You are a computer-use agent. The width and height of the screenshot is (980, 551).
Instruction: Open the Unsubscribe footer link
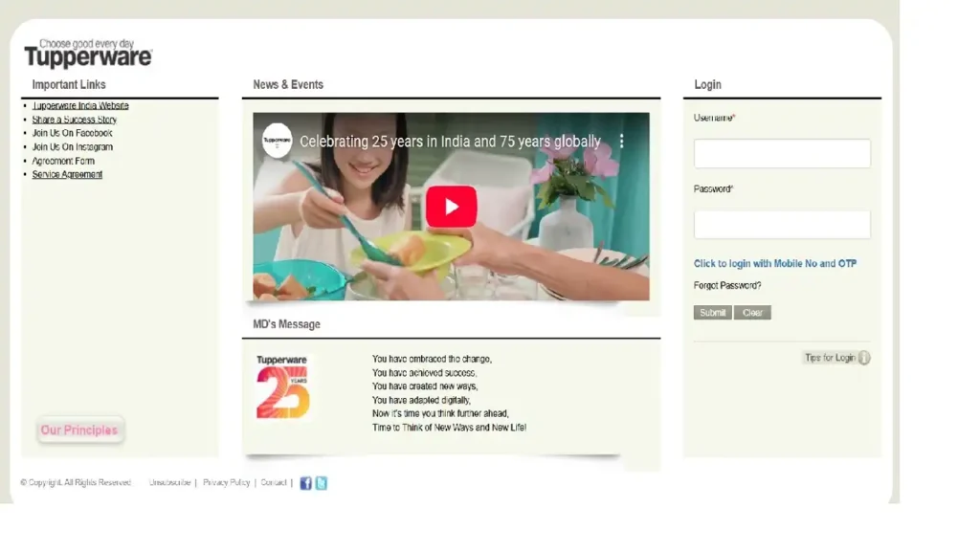tap(169, 482)
